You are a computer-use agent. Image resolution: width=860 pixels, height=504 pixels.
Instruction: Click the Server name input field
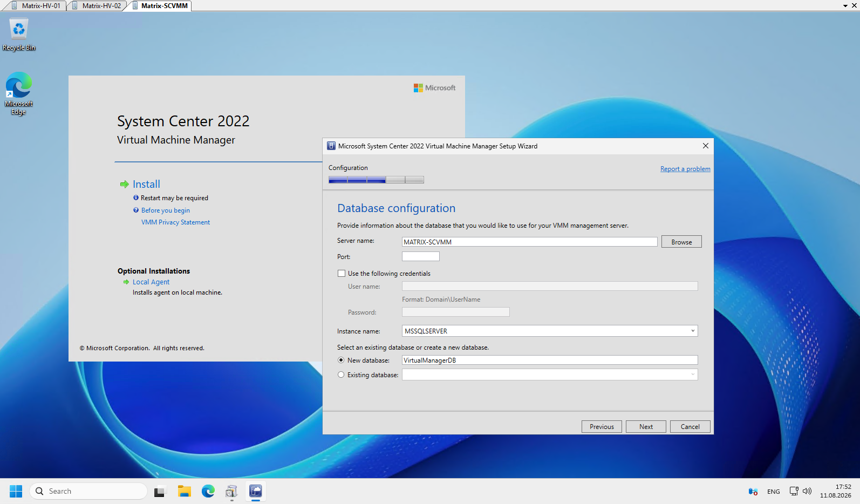529,242
